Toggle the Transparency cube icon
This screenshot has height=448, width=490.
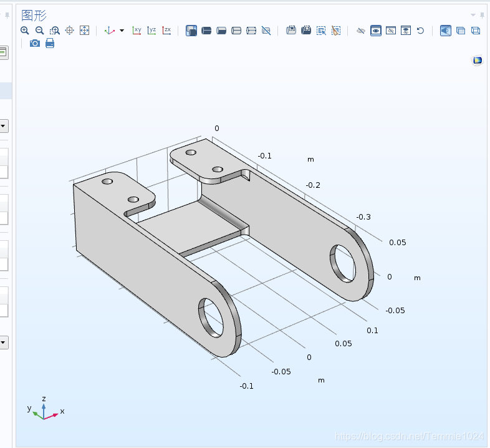click(x=461, y=31)
